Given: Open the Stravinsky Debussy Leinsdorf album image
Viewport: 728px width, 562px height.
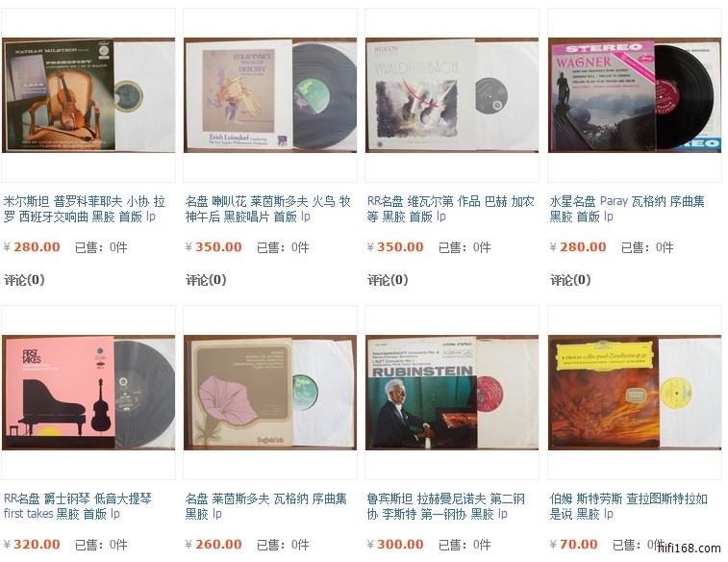Looking at the screenshot, I should (x=270, y=95).
